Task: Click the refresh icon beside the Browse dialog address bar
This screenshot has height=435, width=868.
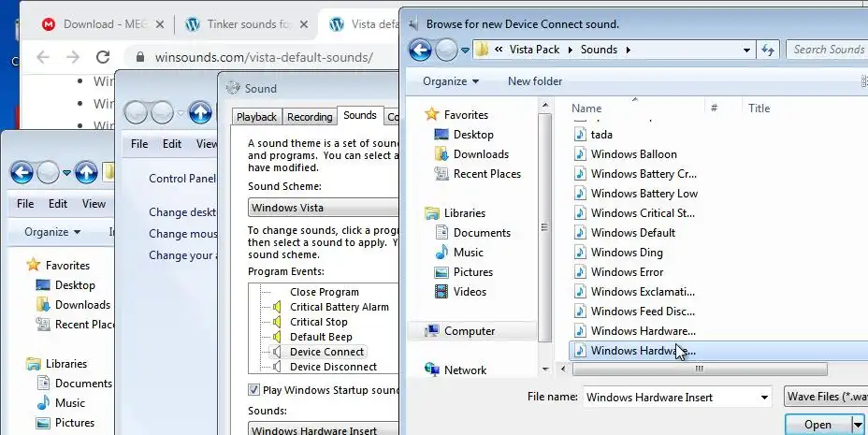Action: [768, 50]
